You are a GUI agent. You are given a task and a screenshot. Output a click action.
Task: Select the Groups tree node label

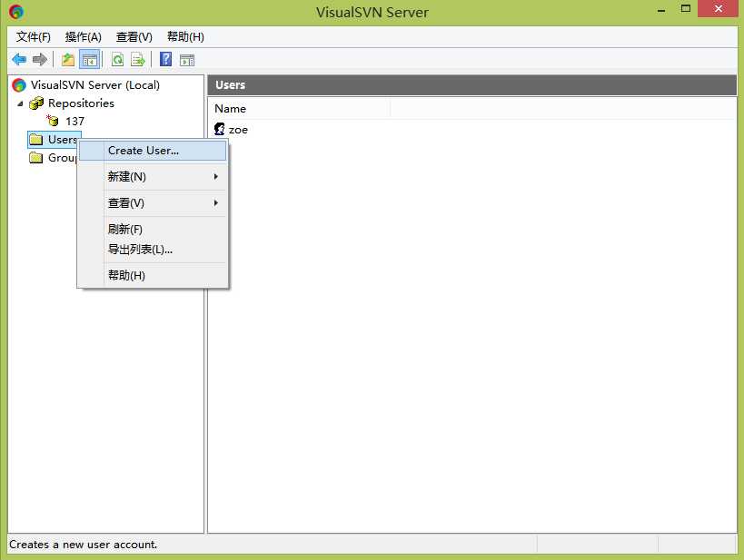point(62,158)
